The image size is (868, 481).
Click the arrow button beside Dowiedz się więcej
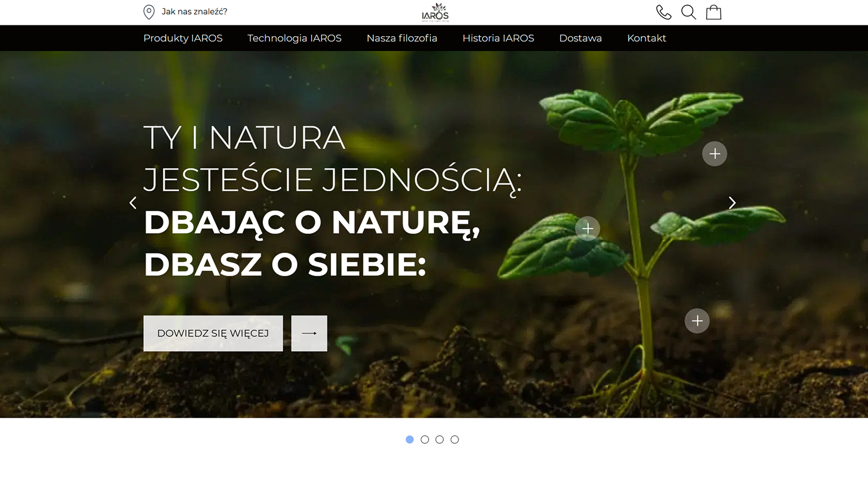tap(309, 333)
